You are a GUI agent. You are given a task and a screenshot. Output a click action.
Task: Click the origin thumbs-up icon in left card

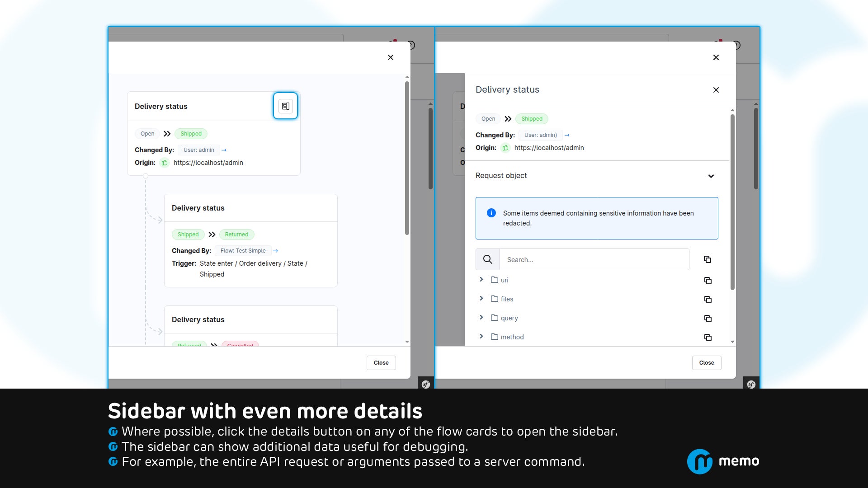pyautogui.click(x=165, y=163)
